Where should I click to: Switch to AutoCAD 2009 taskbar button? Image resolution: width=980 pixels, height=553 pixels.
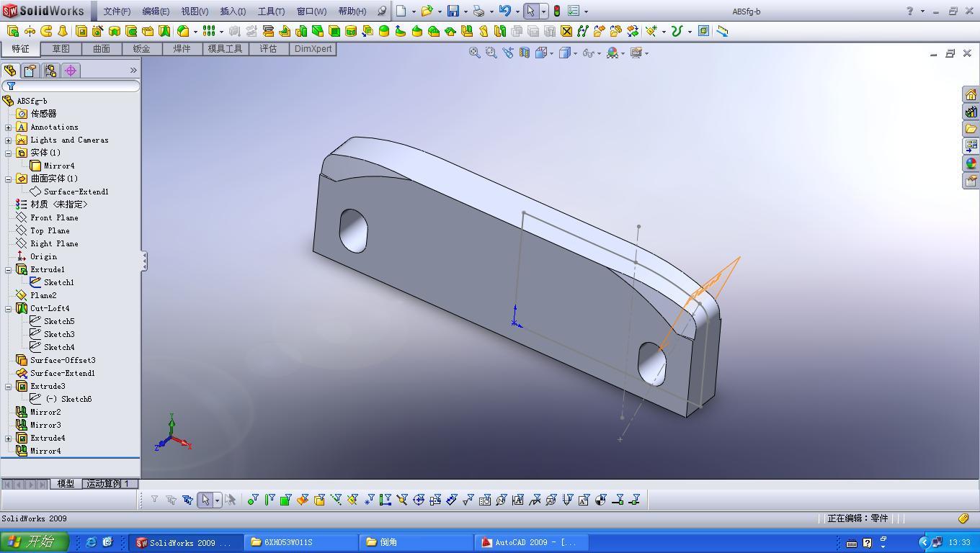click(x=531, y=542)
